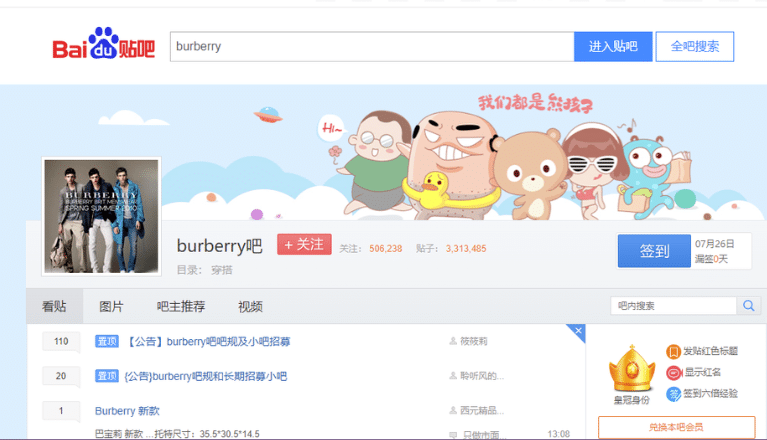Click the 签到六倍经验 blue icon
Viewport: 767px width, 440px height.
pyautogui.click(x=674, y=394)
